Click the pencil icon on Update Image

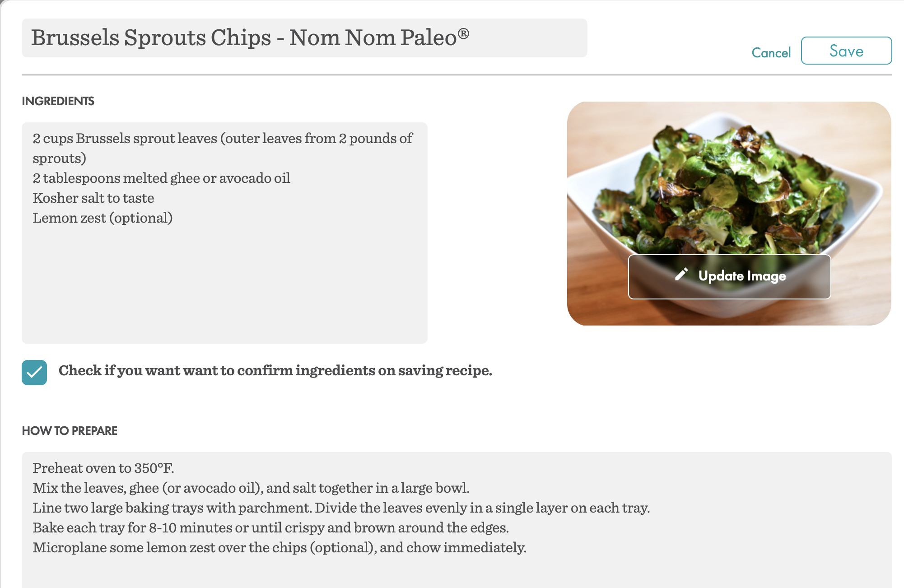tap(681, 275)
